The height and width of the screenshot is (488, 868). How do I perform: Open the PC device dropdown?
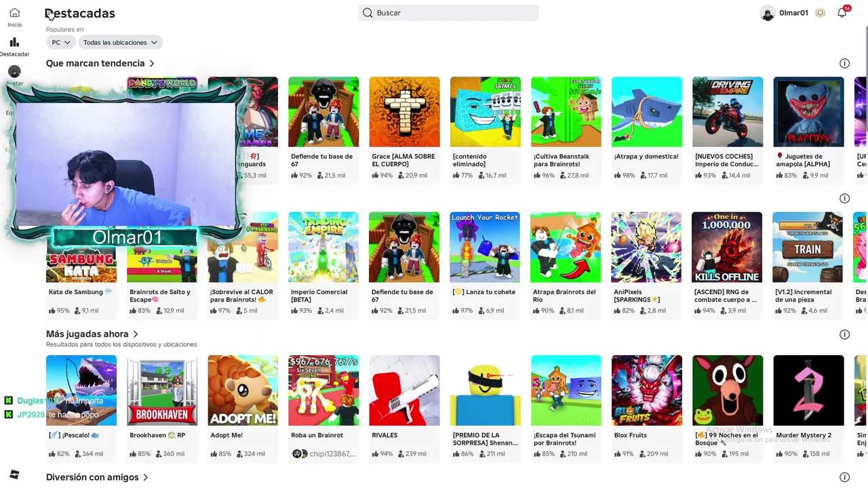coord(60,42)
